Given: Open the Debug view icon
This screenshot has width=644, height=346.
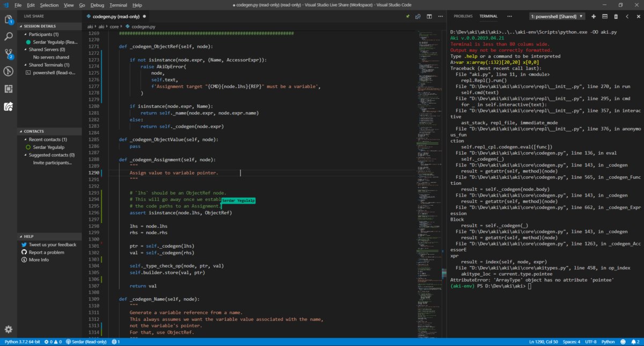Looking at the screenshot, I should click(9, 71).
